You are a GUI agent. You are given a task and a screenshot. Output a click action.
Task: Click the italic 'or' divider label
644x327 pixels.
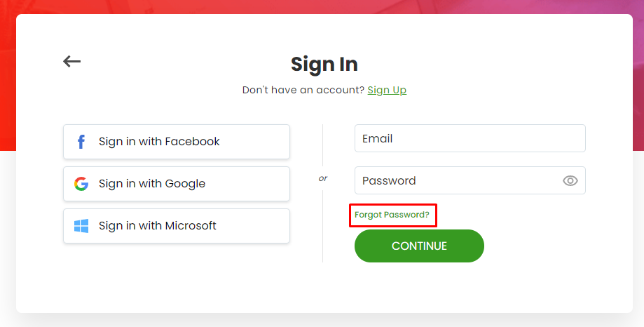point(323,178)
